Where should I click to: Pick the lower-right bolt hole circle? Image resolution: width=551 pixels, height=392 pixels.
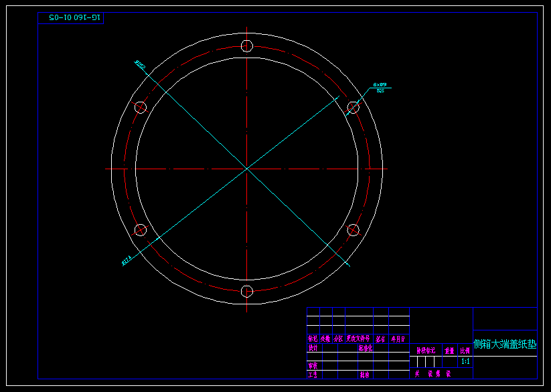[x=353, y=230]
